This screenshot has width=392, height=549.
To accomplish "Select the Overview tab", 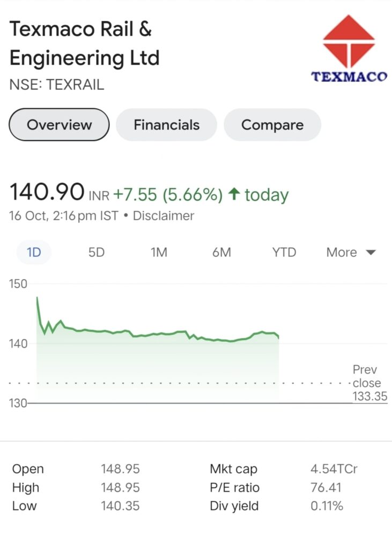I will (59, 124).
